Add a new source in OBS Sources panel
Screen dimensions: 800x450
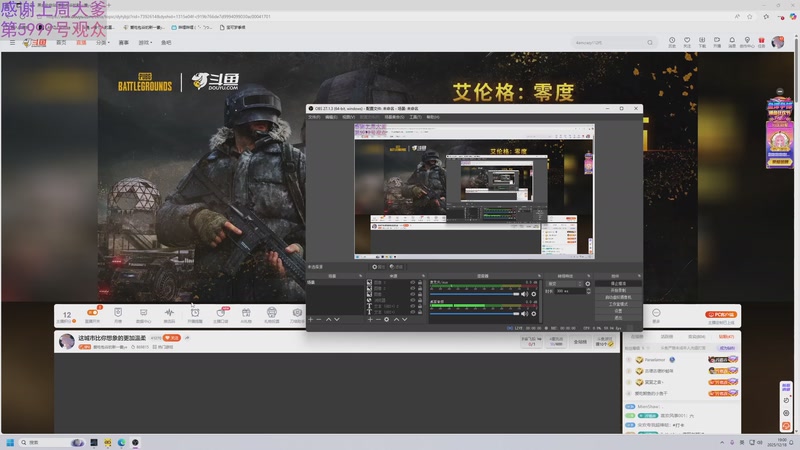tap(370, 319)
